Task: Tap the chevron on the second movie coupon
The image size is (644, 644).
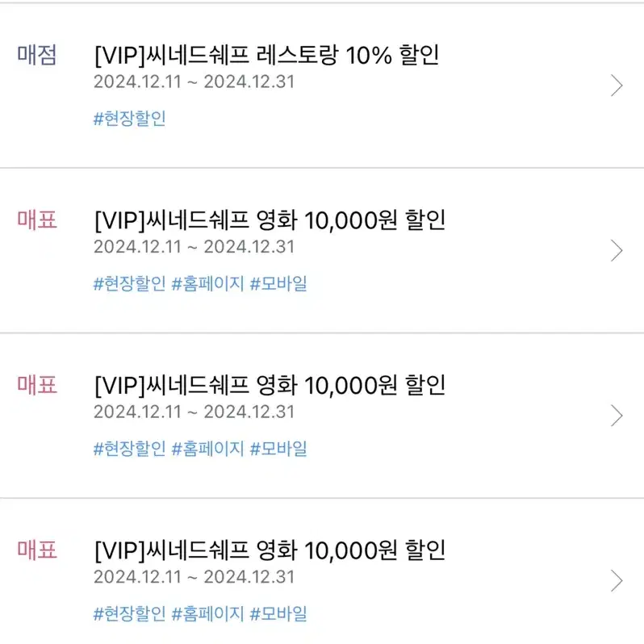Action: (617, 416)
